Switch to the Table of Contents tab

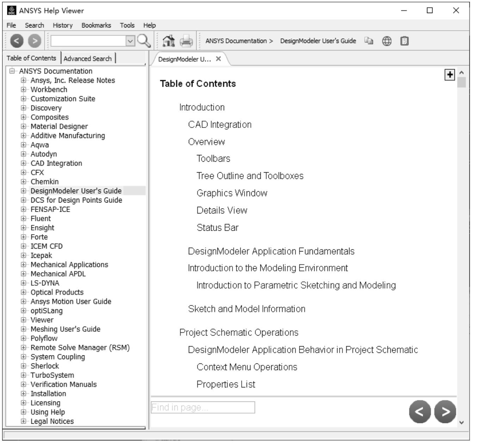(31, 58)
